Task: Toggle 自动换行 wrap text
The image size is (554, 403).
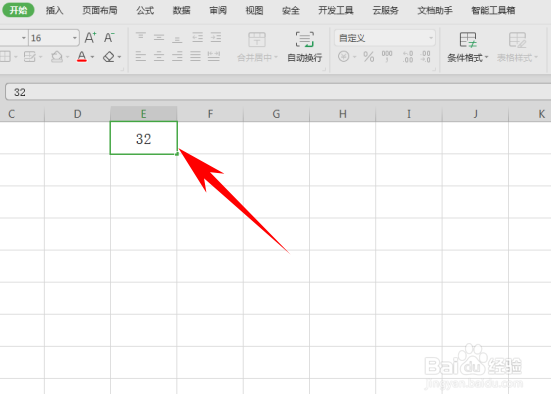Action: point(305,47)
